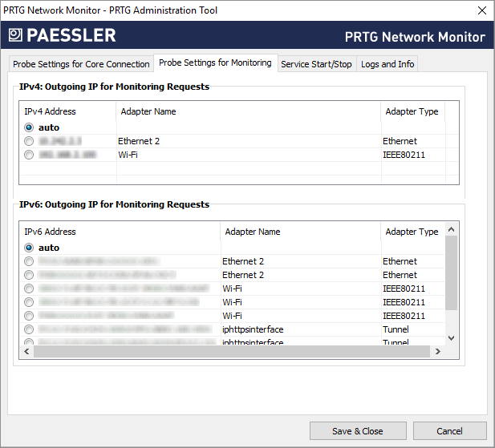This screenshot has width=495, height=448.
Task: Select the Ethernet 2 IPv4 radio button
Action: [29, 141]
